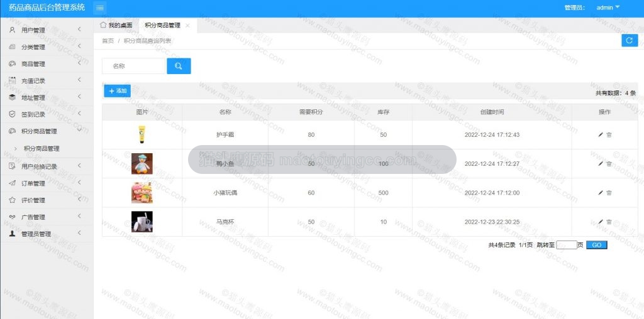644x319 pixels.
Task: Click the 创建时间 column header
Action: [492, 112]
